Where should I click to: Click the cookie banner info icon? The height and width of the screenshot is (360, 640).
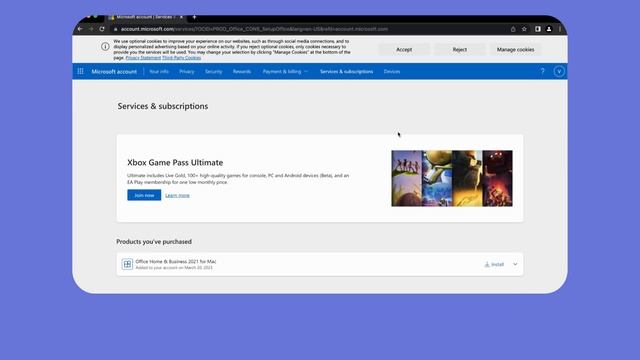(105, 47)
